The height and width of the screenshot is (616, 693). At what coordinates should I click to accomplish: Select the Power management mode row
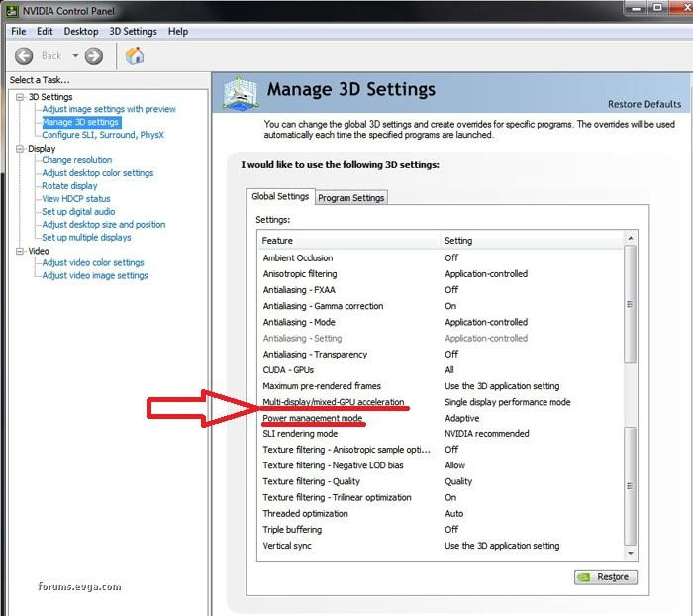(441, 418)
